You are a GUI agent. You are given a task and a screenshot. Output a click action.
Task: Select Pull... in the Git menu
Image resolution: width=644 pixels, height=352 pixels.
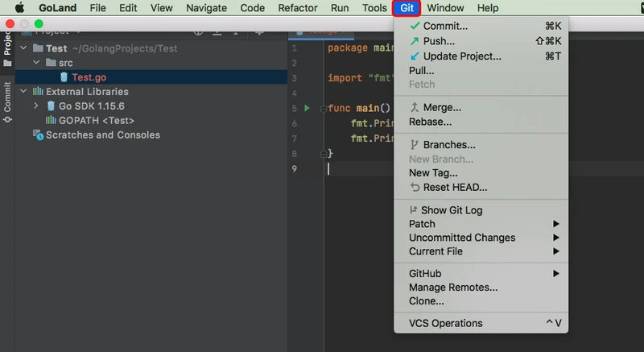(481, 71)
